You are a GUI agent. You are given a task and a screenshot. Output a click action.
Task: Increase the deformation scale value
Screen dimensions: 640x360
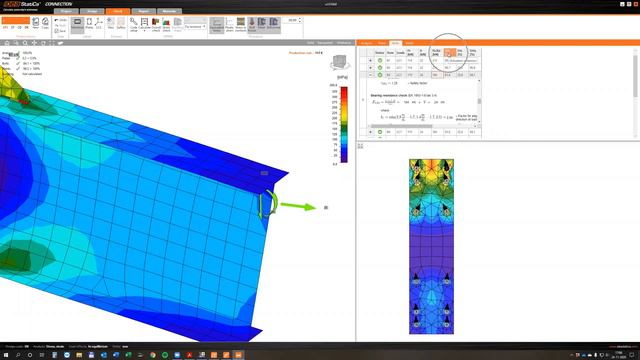(300, 18)
